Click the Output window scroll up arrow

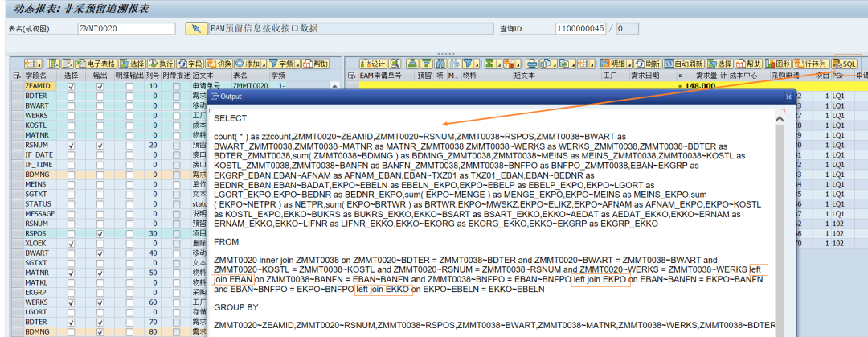point(780,119)
